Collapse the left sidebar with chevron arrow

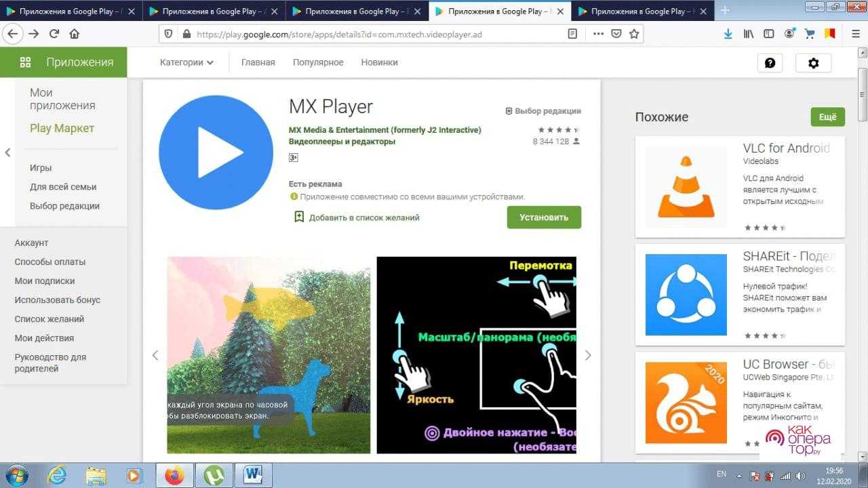[x=7, y=152]
